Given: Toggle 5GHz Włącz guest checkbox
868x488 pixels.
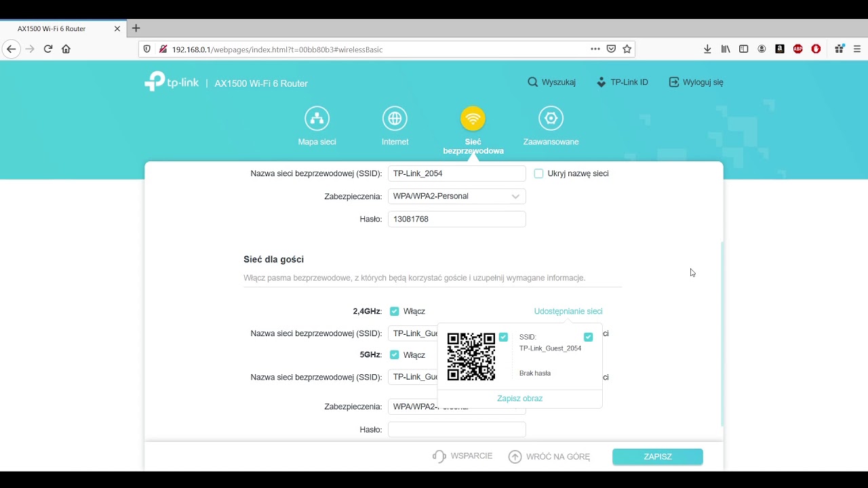Looking at the screenshot, I should click(x=394, y=354).
